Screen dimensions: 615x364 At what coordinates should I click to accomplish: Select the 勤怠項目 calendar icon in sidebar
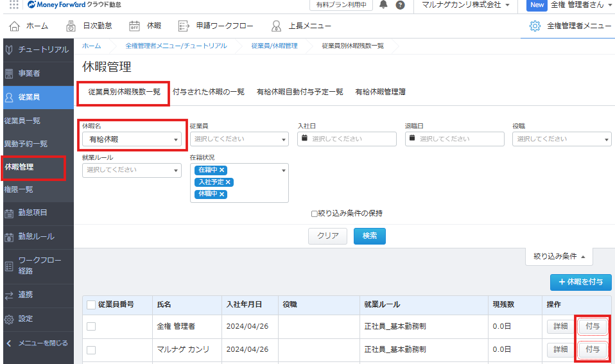tap(9, 212)
